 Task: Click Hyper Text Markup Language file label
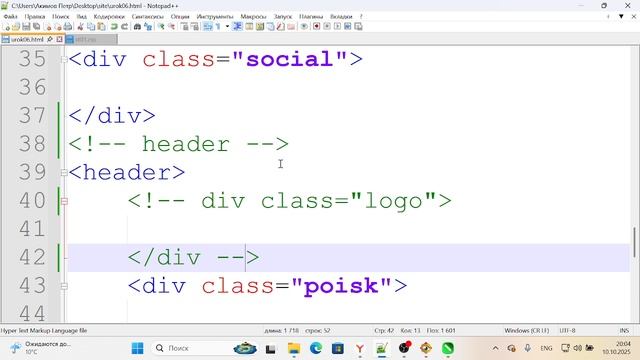point(44,330)
